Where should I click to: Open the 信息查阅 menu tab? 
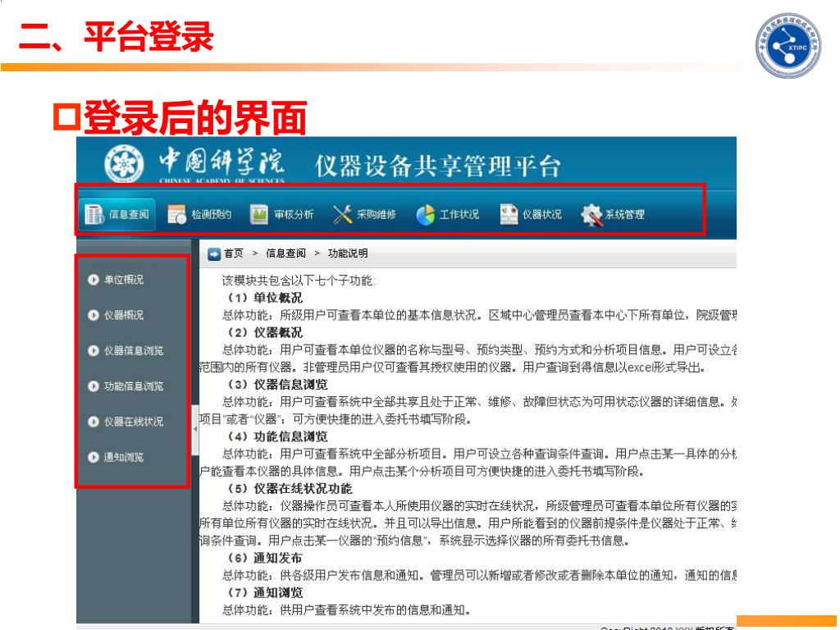pyautogui.click(x=117, y=215)
